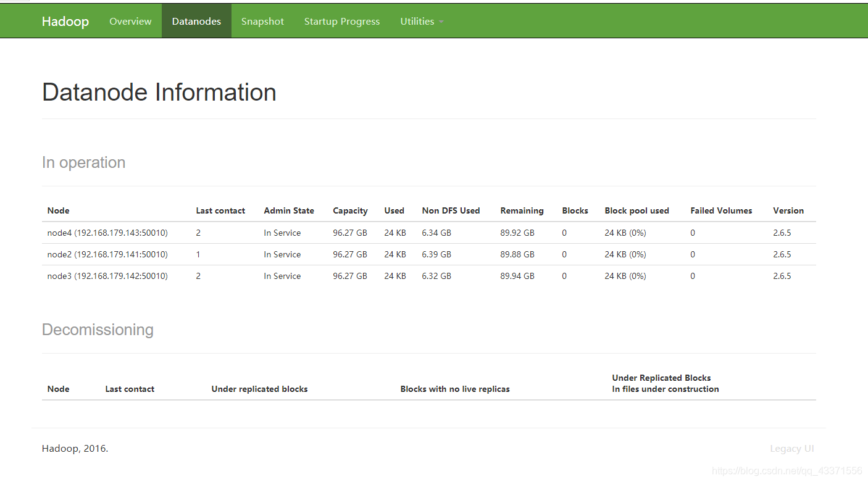
Task: Click the Hadoop, 2016. footer text
Action: (x=75, y=449)
